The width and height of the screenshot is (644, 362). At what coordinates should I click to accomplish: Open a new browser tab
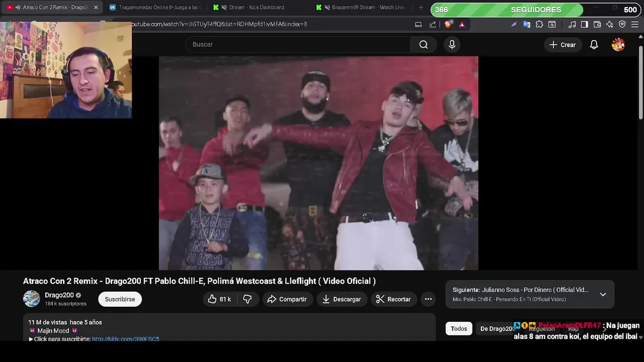tap(421, 8)
